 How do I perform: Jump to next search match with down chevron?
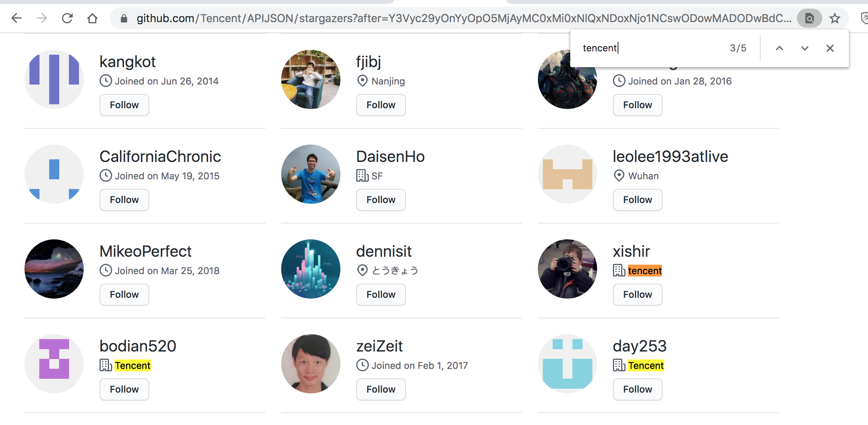click(x=804, y=48)
